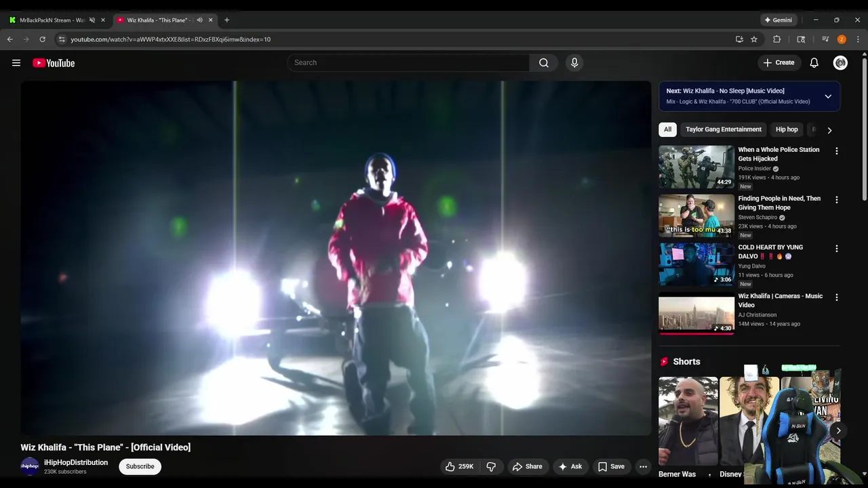The width and height of the screenshot is (868, 488).
Task: Open the 'Wiz Khalifa | Cameras - Music Video' title
Action: (781, 300)
